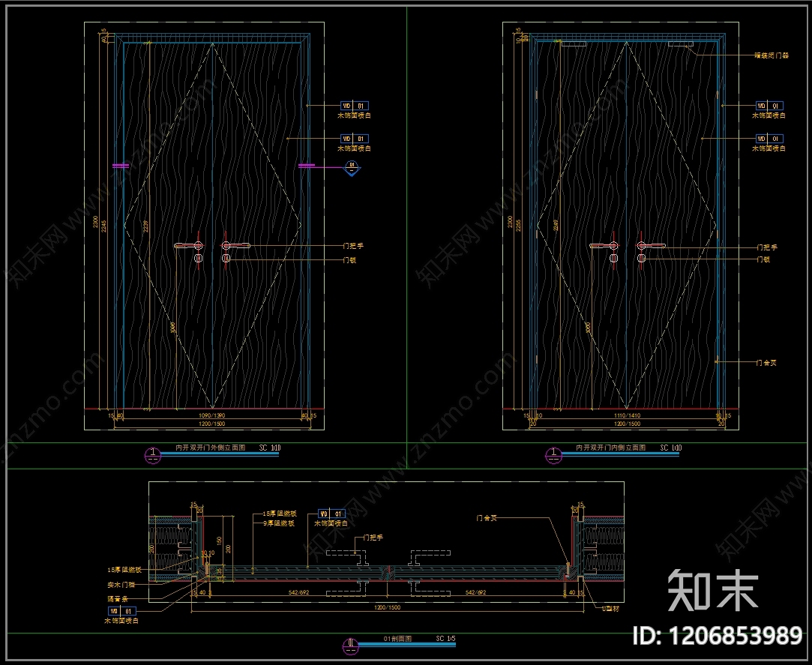Select left door handle in outer elevation
Viewport: 812px width, 665px height.
[x=188, y=245]
